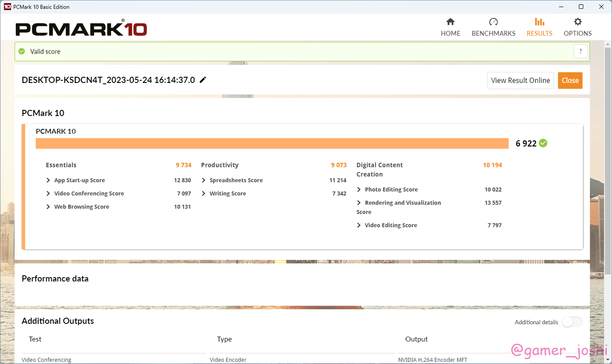Click the Digital Content Creation heading
Screen dimensions: 612x364
click(x=380, y=169)
